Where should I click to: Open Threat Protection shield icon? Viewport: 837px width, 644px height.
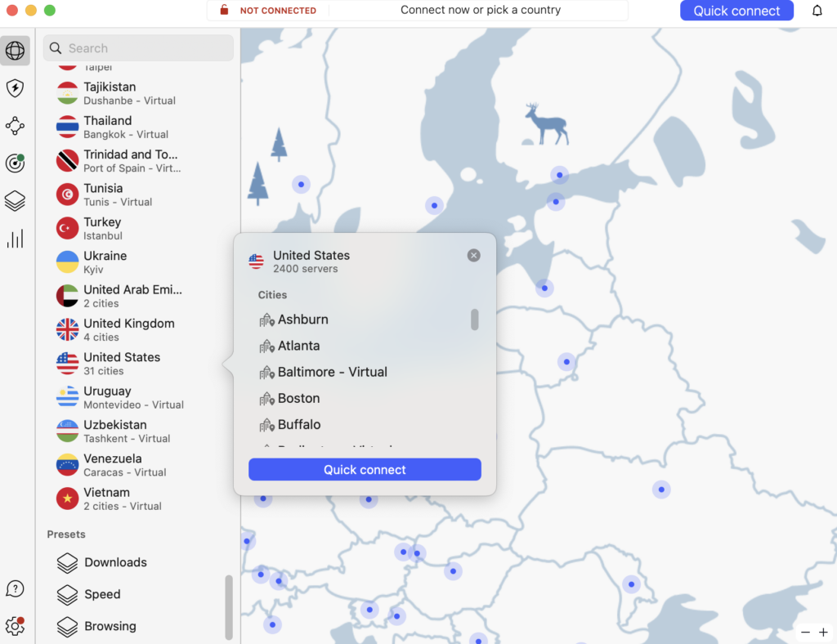point(15,88)
